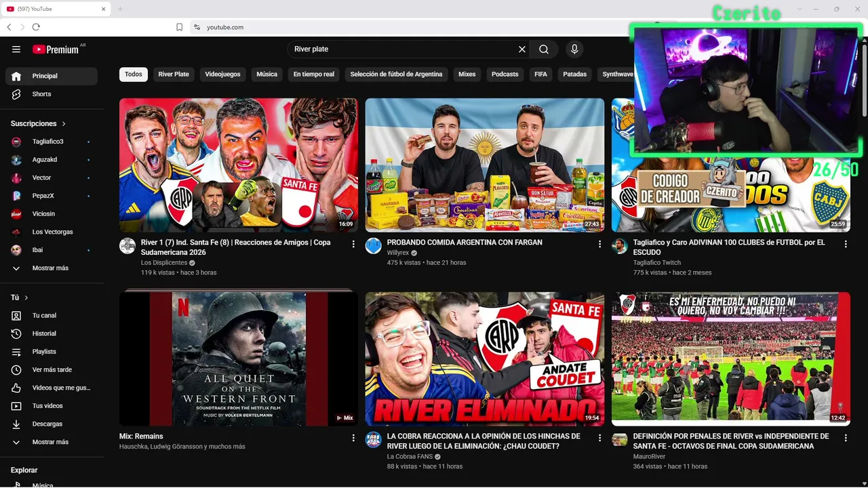Open the Probando comida argentina video thumbnail
This screenshot has width=868, height=488.
coord(485,165)
